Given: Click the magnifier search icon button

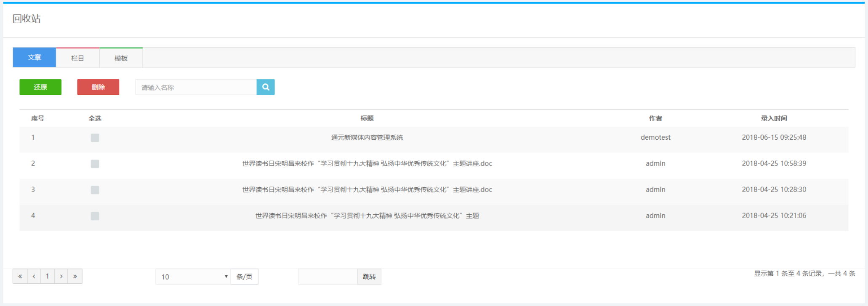Looking at the screenshot, I should point(266,87).
